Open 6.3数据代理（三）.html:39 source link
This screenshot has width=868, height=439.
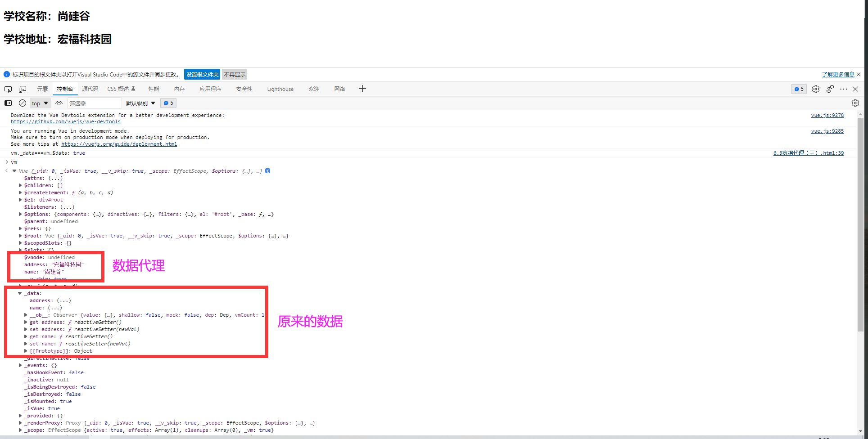click(x=807, y=152)
